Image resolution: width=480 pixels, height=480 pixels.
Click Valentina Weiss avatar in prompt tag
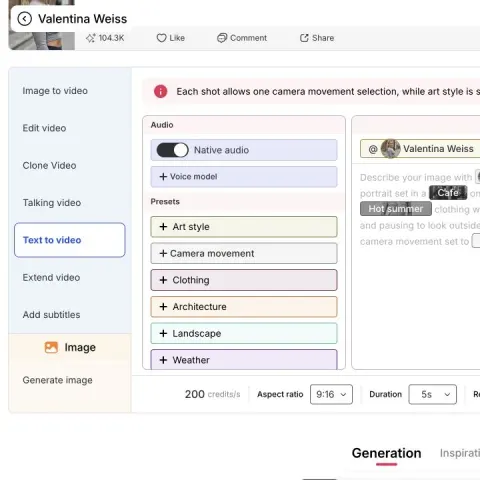coord(390,149)
